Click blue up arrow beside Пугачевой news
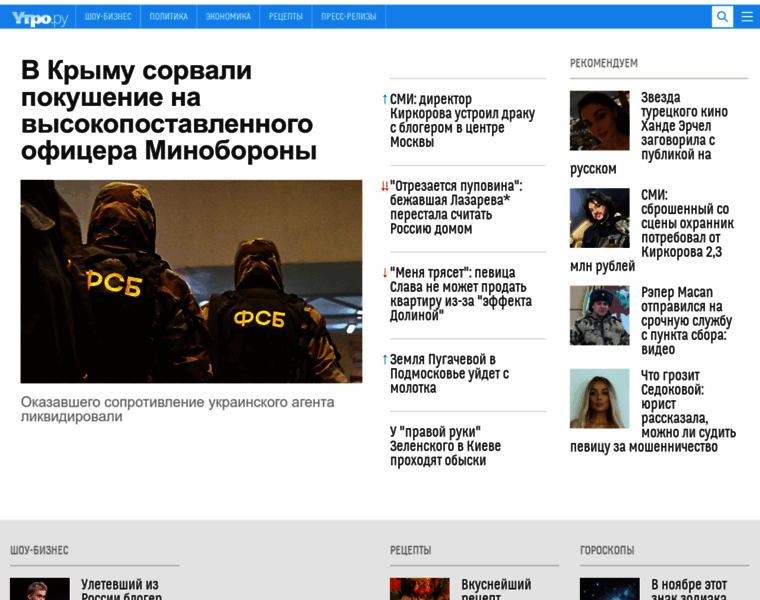Screen dimensions: 760x600 385,360
